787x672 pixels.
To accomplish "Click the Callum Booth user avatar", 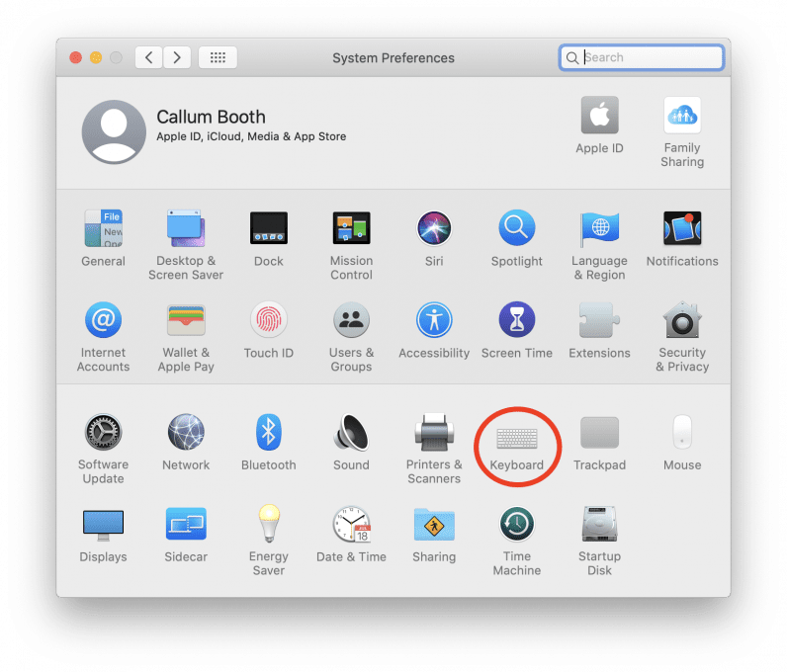I will (114, 131).
